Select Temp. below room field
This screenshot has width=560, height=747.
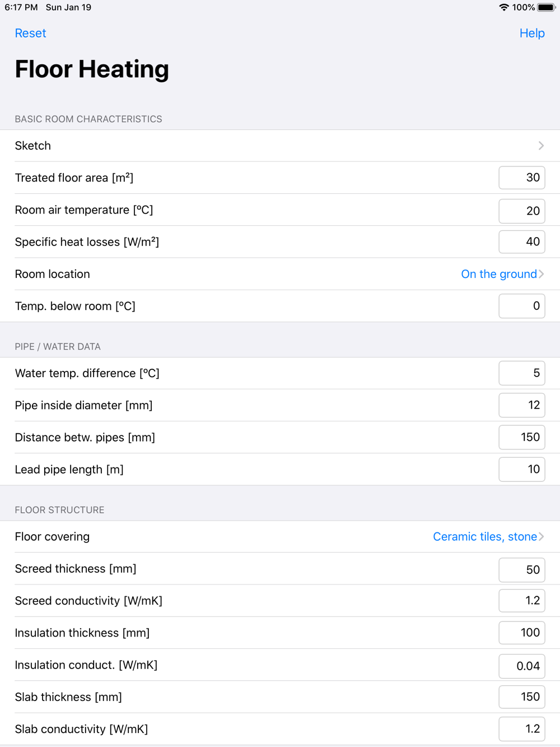521,306
